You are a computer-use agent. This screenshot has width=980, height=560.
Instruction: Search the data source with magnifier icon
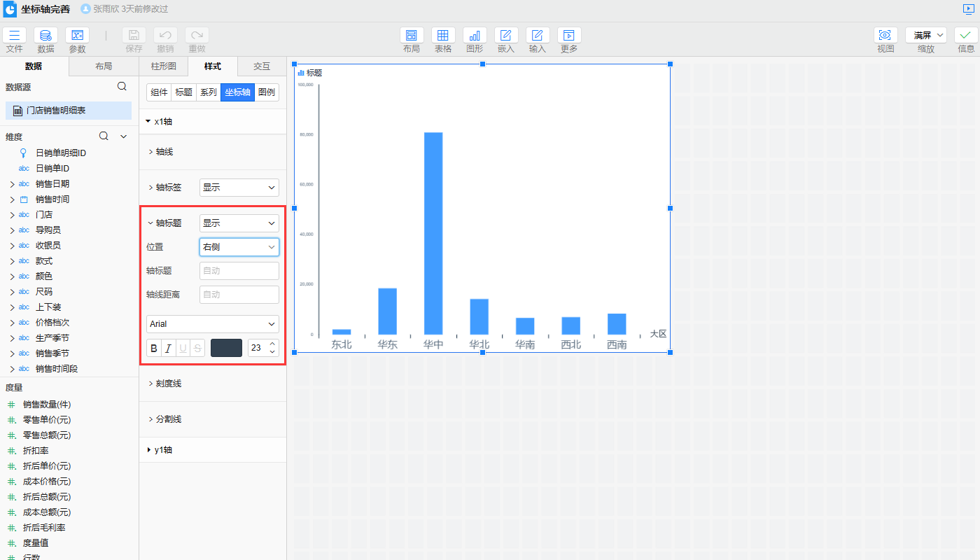(122, 86)
